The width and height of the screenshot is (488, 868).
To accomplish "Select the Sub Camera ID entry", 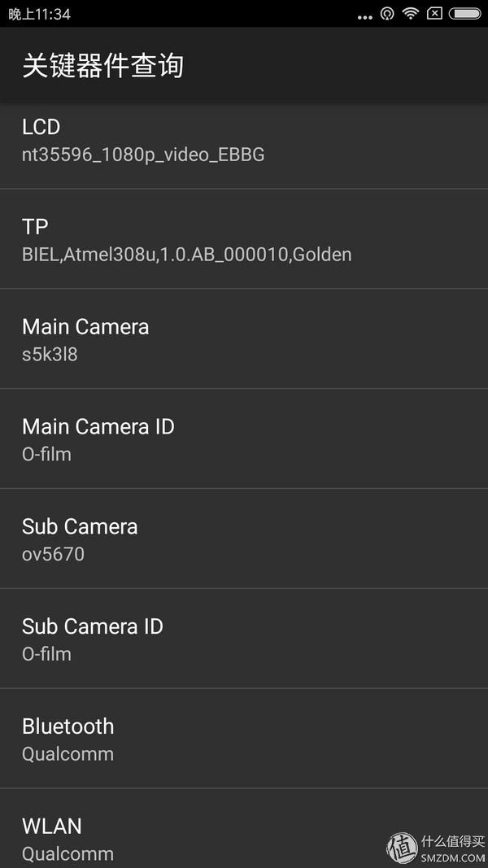I will (x=244, y=639).
